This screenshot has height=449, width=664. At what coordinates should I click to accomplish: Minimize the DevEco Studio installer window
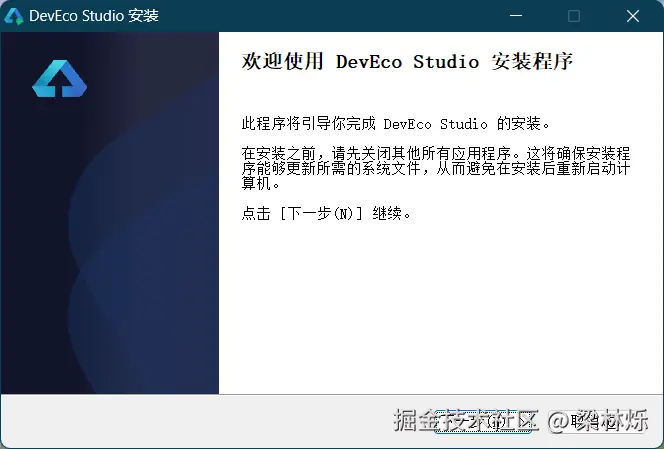pos(516,16)
